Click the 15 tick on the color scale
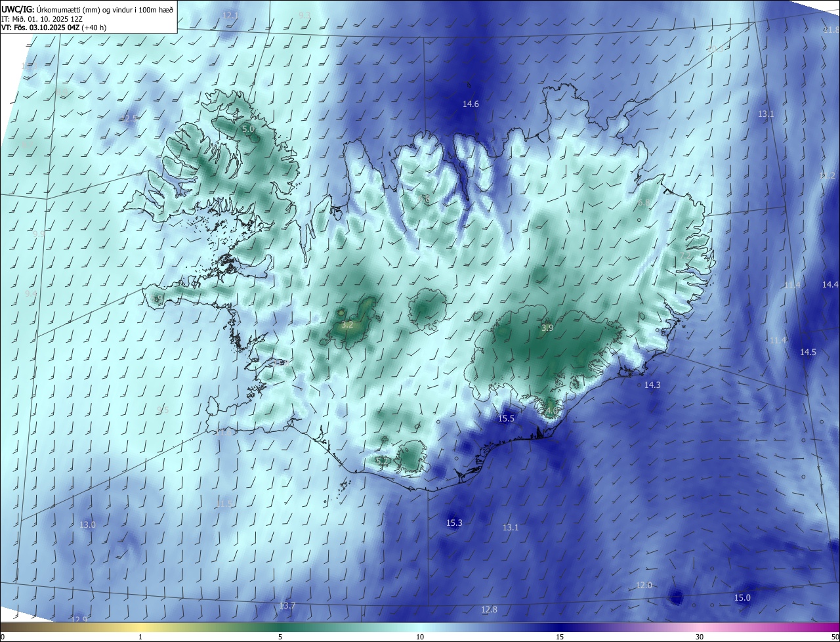Viewport: 840px width, 642px height. coord(560,637)
